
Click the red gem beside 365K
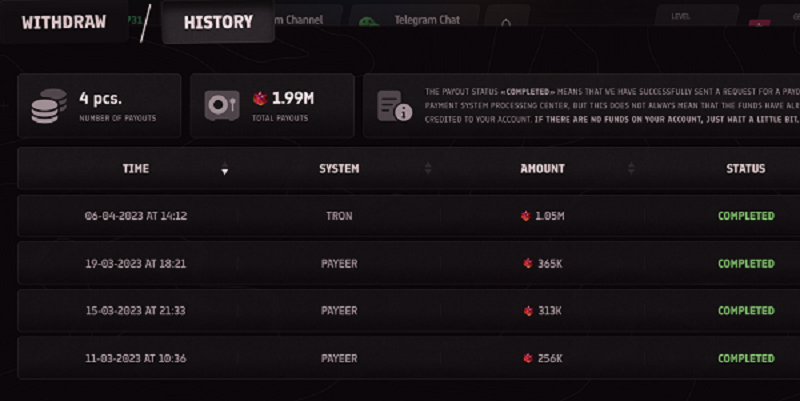tap(528, 264)
